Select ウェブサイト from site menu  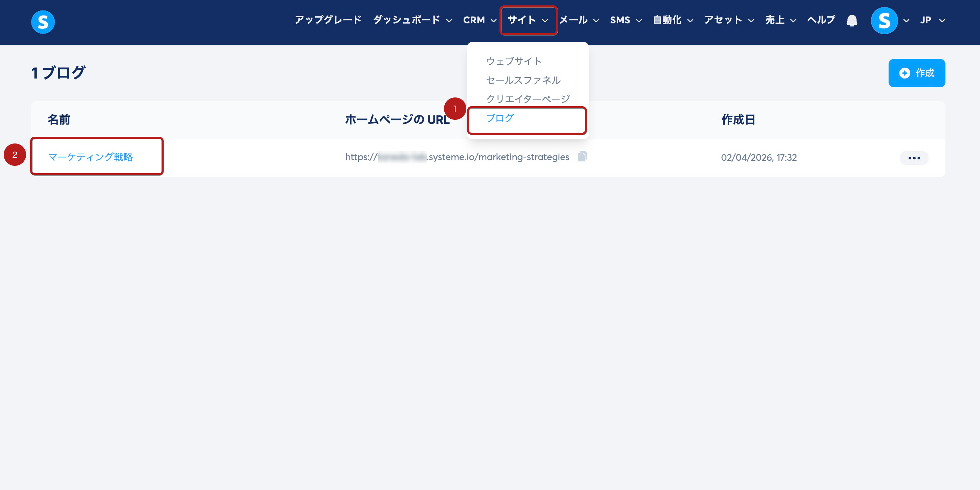(514, 61)
